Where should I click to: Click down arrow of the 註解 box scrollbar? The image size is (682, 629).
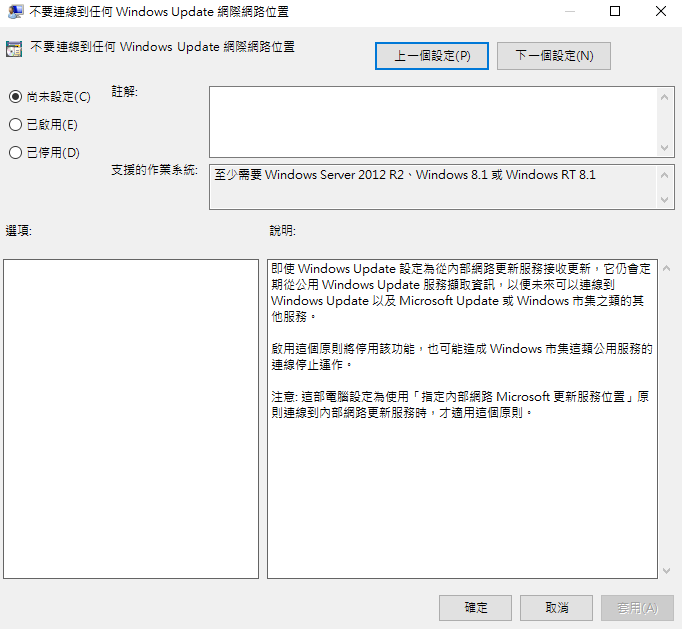(x=664, y=147)
